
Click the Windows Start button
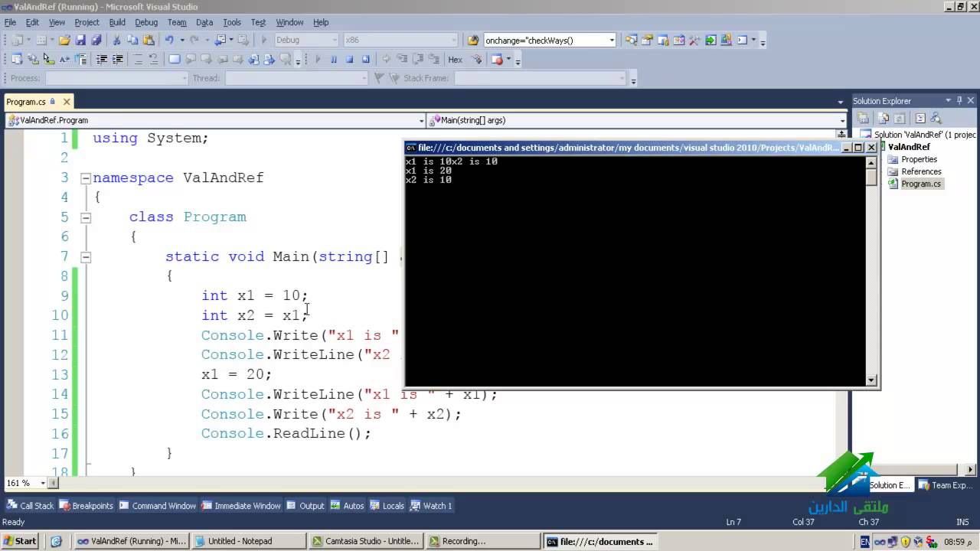(x=21, y=541)
